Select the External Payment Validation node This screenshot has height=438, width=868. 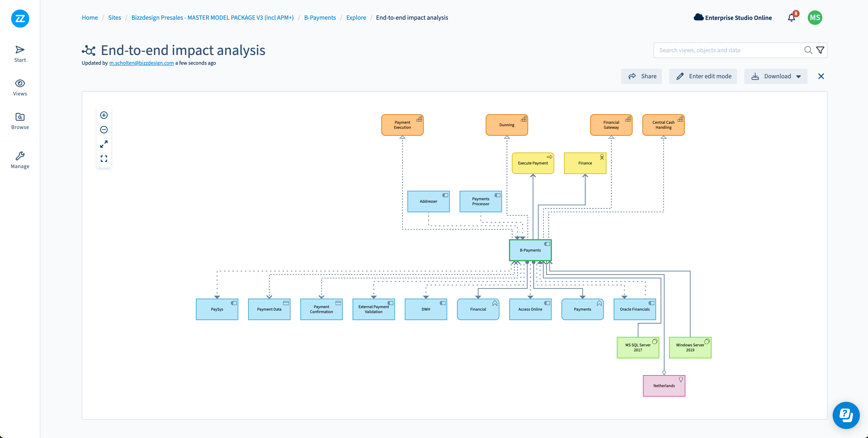click(374, 309)
